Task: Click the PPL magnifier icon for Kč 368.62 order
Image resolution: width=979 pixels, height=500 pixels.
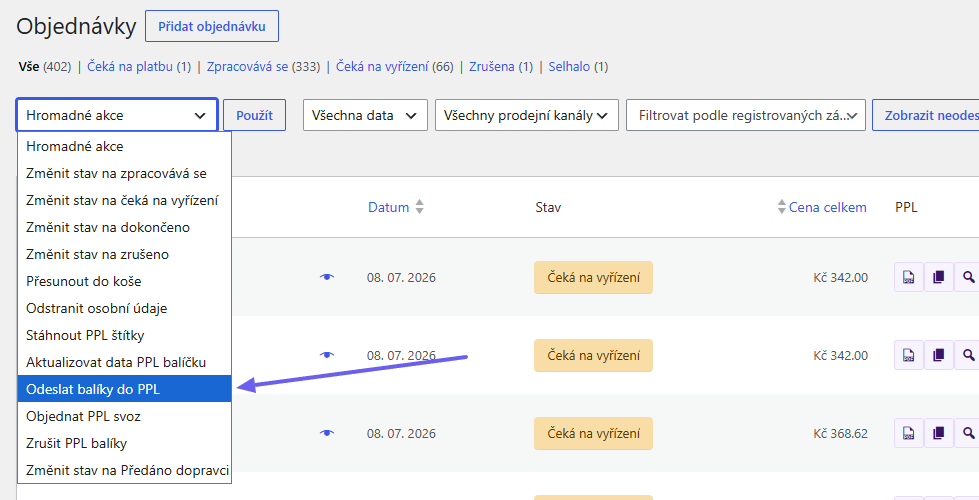Action: pyautogui.click(x=968, y=433)
